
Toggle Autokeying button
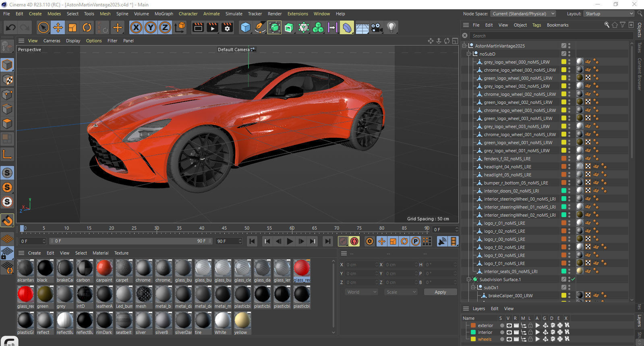(x=354, y=241)
